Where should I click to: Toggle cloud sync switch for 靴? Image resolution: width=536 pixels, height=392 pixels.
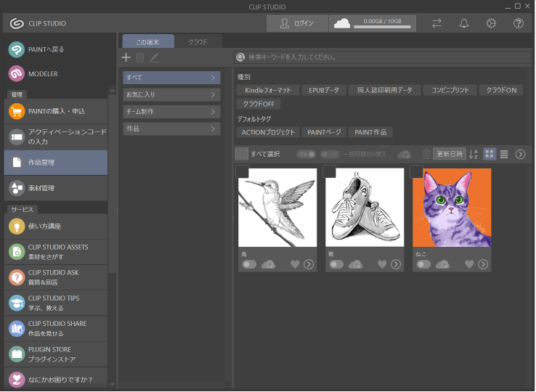coord(336,264)
